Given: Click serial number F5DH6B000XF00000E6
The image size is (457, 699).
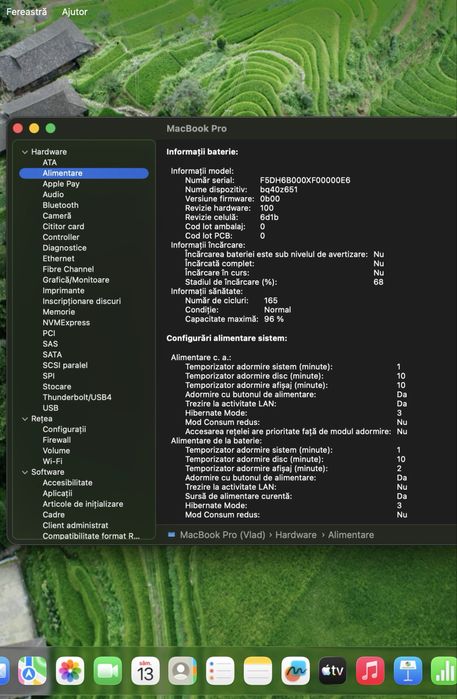Looking at the screenshot, I should (305, 181).
